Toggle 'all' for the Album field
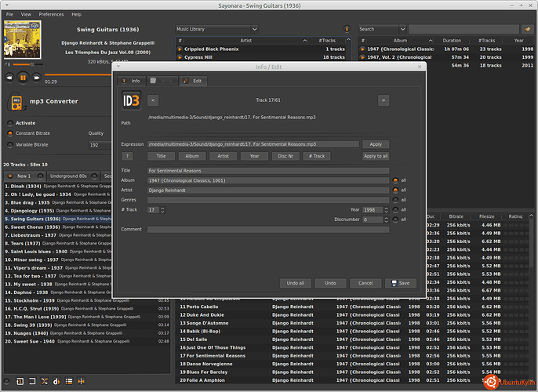The height and width of the screenshot is (392, 538). pos(395,180)
